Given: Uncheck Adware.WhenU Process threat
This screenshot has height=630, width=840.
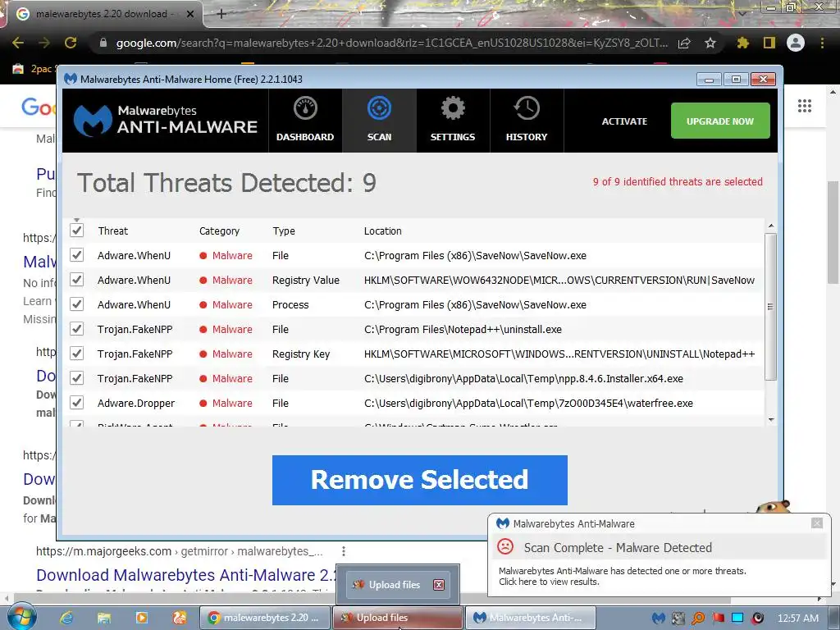Looking at the screenshot, I should point(76,304).
